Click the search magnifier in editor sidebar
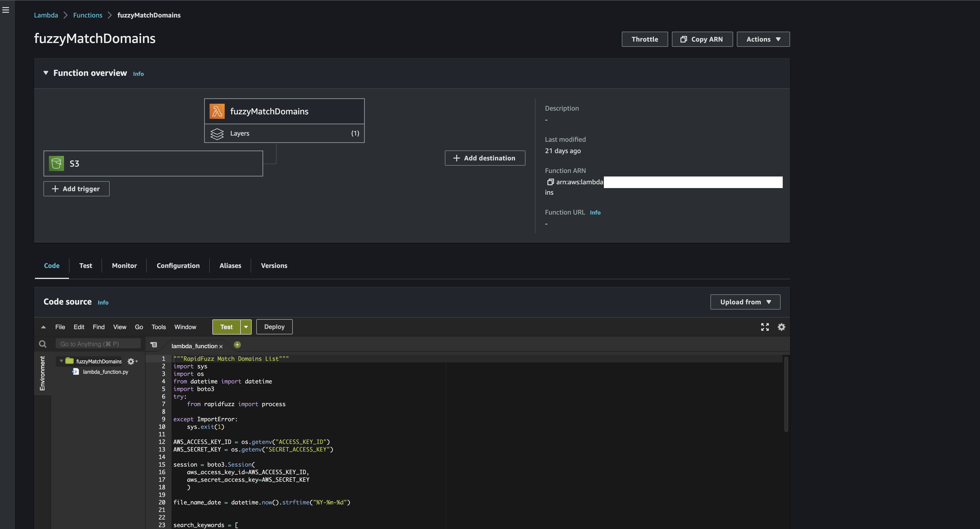 (43, 344)
